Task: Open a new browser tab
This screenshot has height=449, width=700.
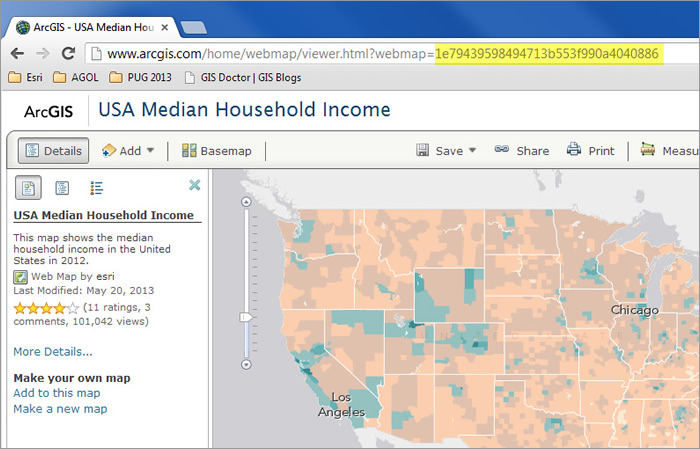Action: tap(193, 28)
